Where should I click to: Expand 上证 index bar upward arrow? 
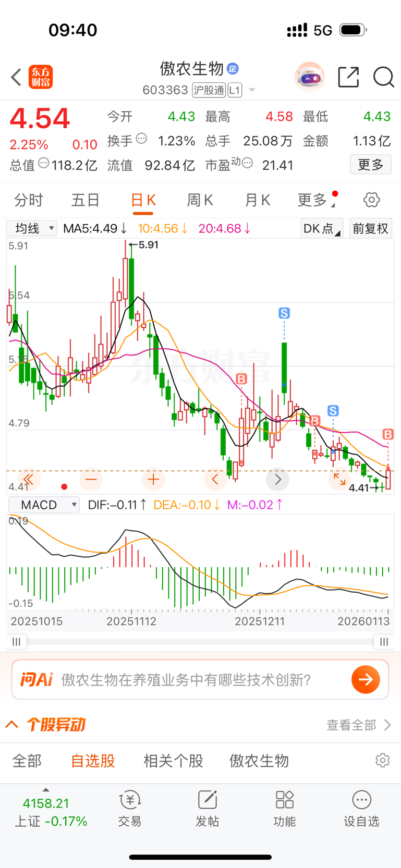pos(46,790)
